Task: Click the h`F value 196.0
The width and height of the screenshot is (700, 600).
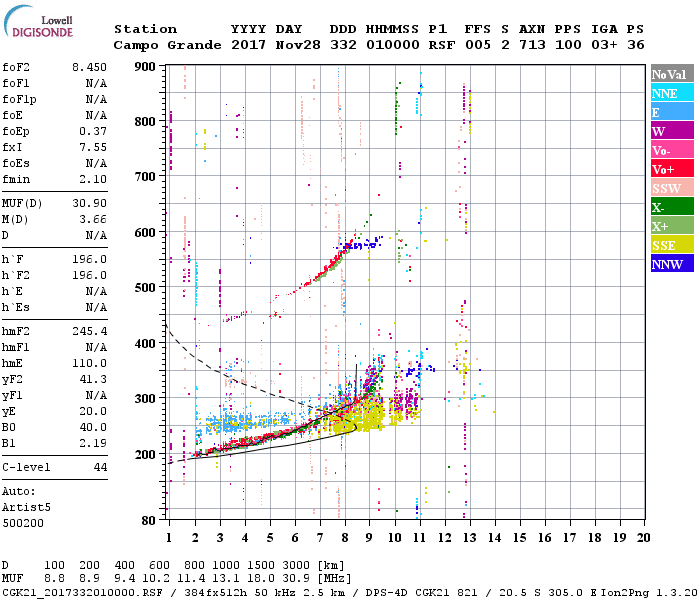Action: pyautogui.click(x=89, y=259)
